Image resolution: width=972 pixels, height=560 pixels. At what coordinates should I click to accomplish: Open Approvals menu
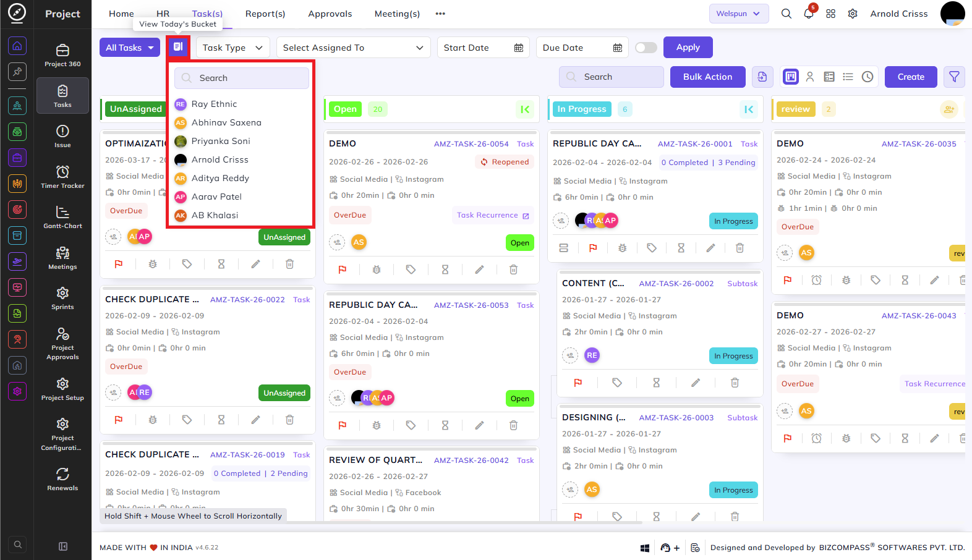(330, 14)
